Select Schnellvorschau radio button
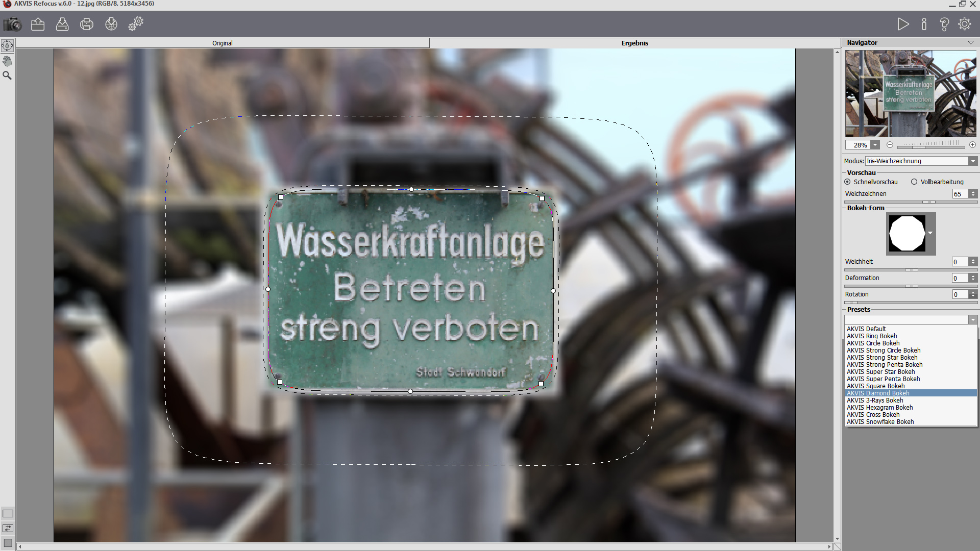 [x=848, y=182]
